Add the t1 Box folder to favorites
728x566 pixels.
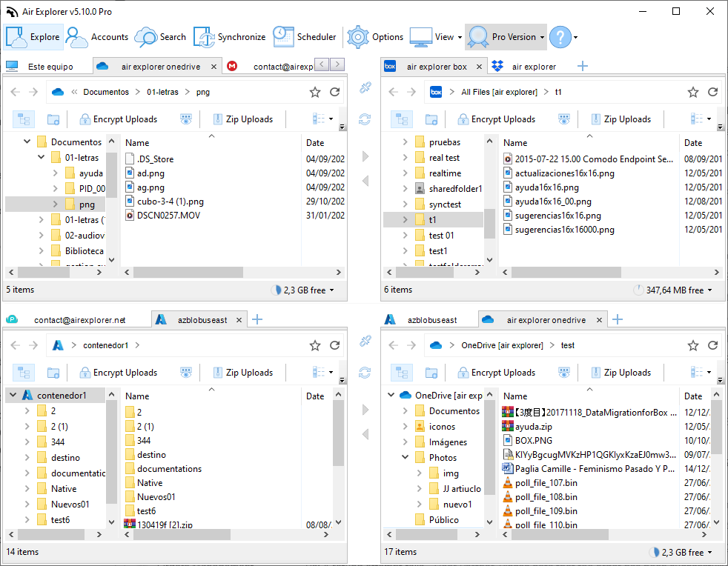[692, 92]
